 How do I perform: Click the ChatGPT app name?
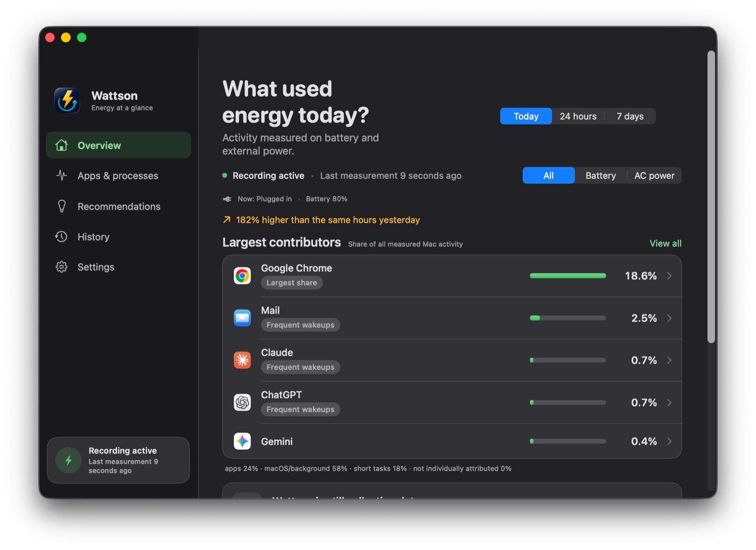coord(281,395)
